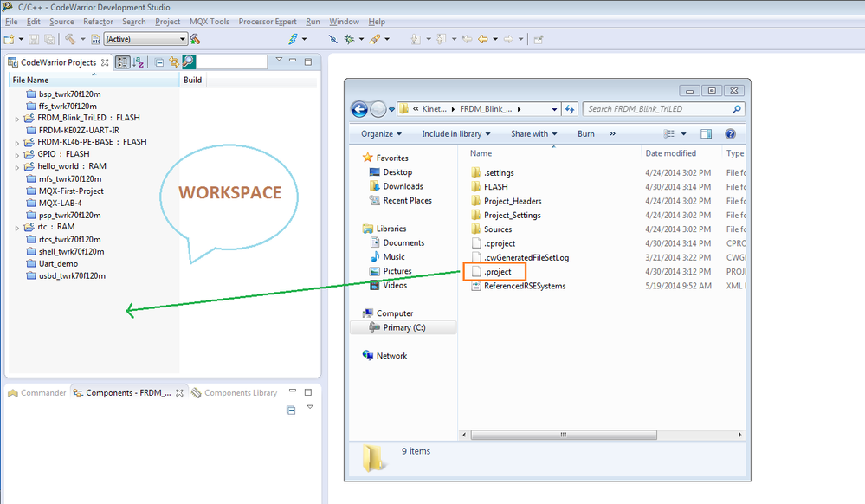
Task: Click the project filter magnifier icon
Action: point(189,61)
